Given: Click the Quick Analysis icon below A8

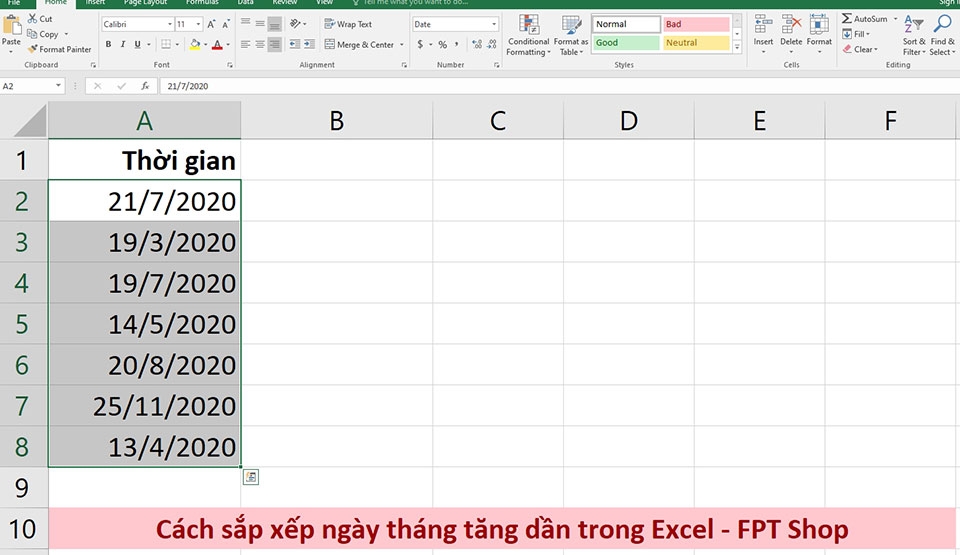Looking at the screenshot, I should click(x=250, y=477).
